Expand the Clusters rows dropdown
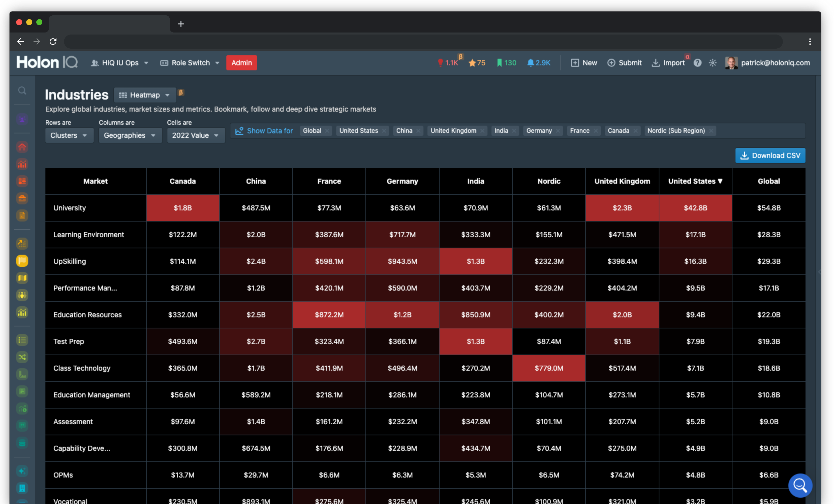Image resolution: width=834 pixels, height=504 pixels. [69, 135]
